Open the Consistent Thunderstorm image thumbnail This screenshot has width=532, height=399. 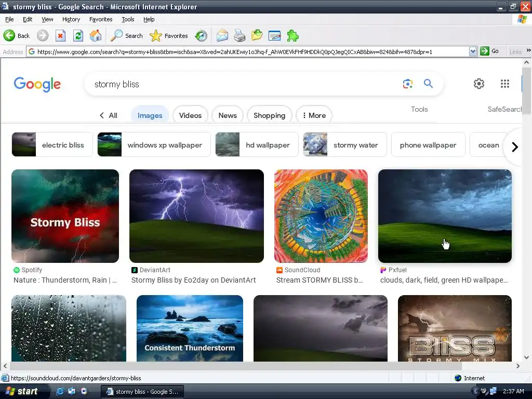(x=190, y=328)
